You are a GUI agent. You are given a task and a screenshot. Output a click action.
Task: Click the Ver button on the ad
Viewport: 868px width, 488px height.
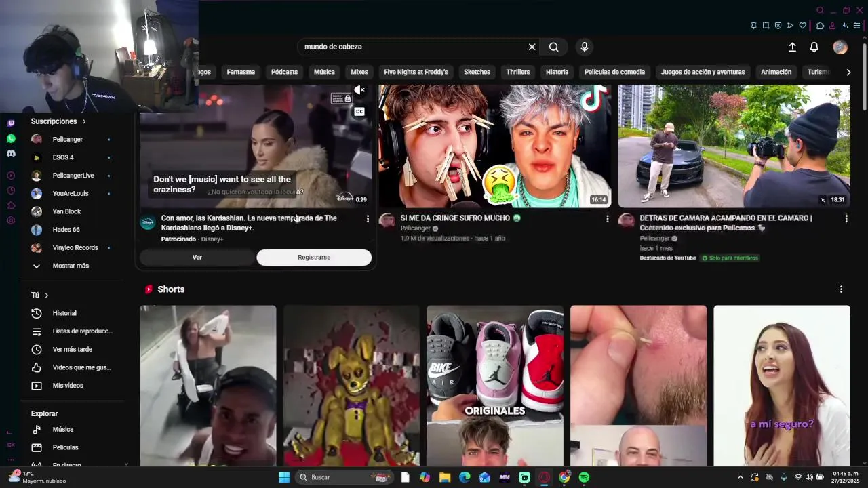coord(197,258)
